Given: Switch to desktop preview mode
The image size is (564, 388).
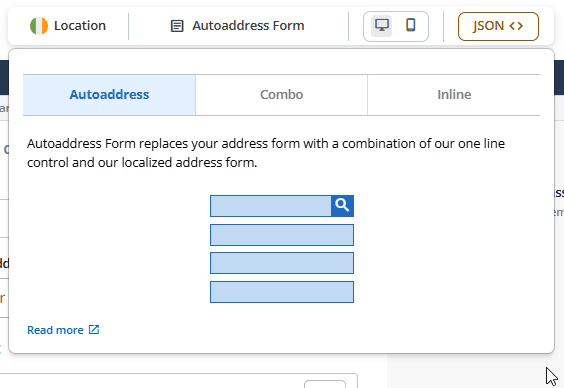Looking at the screenshot, I should pos(382,26).
